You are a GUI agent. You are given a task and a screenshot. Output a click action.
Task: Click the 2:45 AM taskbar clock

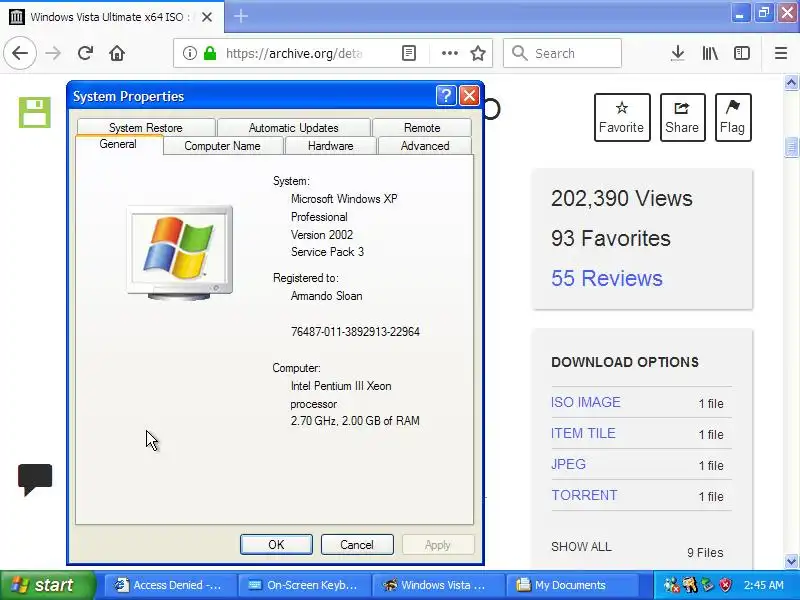tap(763, 585)
